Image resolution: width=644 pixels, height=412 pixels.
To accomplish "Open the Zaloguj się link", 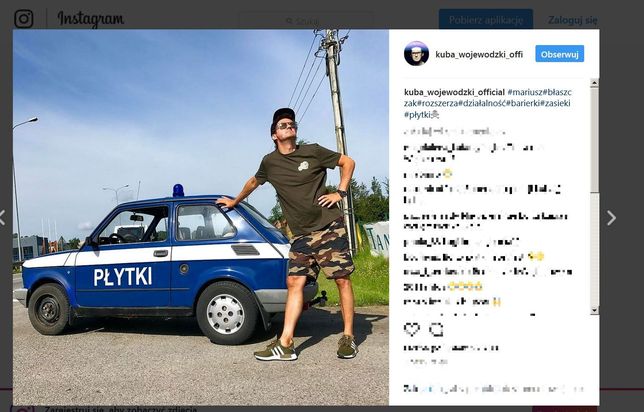I will pos(573,20).
